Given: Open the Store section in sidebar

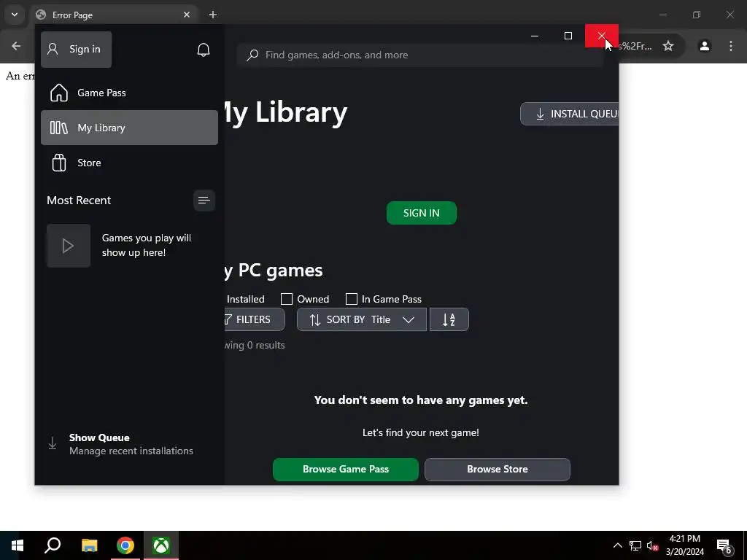Looking at the screenshot, I should (129, 163).
